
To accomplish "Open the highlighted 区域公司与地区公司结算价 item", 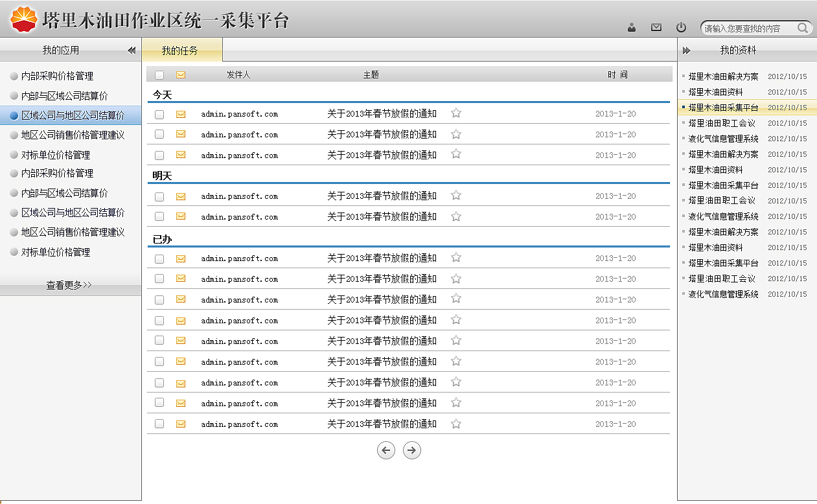I will 71,115.
